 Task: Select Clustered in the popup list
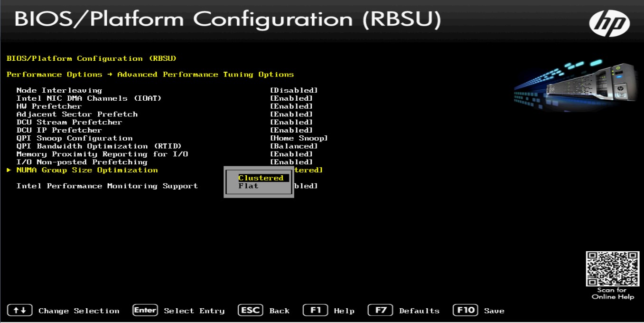(x=261, y=178)
